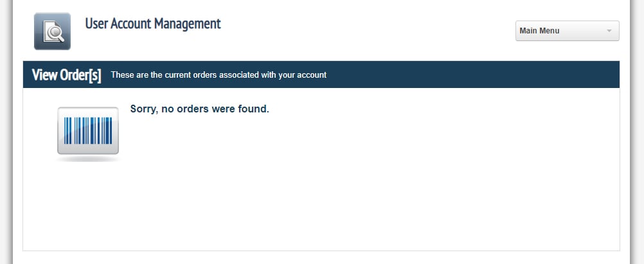Click the shadow beneath the barcode icon
Image resolution: width=644 pixels, height=264 pixels.
(87, 159)
